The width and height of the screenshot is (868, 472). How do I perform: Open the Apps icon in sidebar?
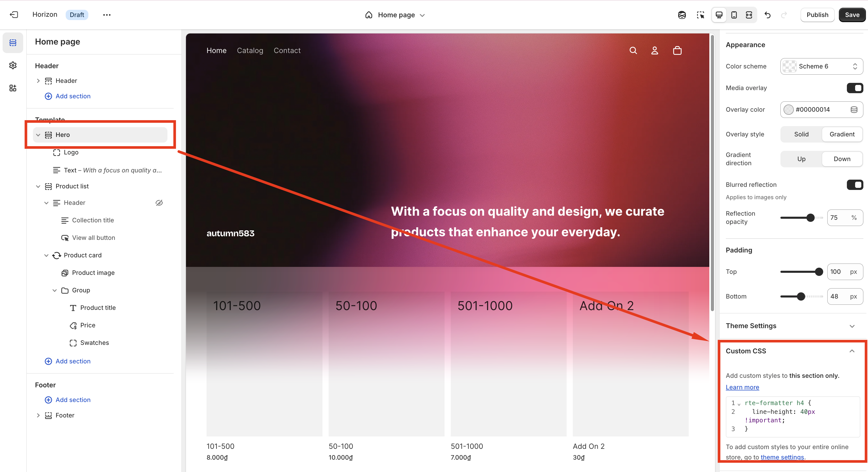coord(13,88)
